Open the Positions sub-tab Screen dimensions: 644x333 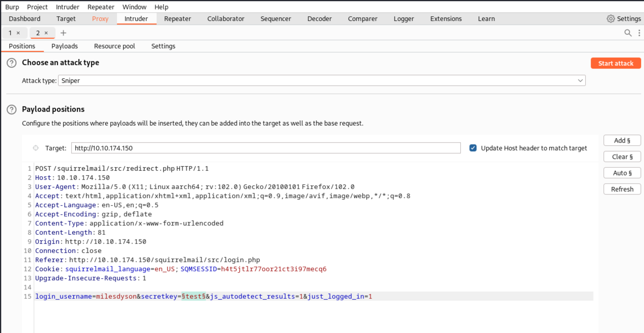(x=22, y=46)
